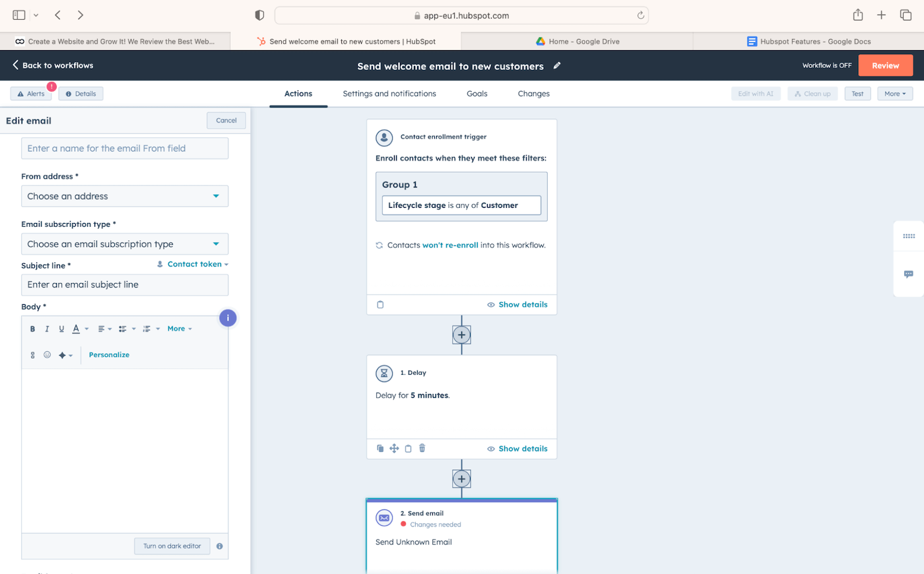The width and height of the screenshot is (924, 574).
Task: Open the emoji picker in body editor
Action: (x=47, y=355)
